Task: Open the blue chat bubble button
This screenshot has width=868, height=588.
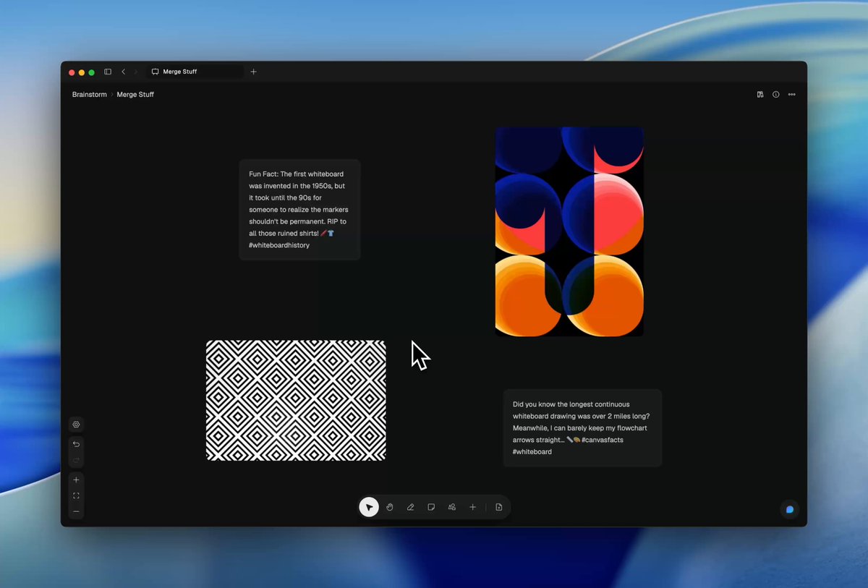Action: [790, 509]
